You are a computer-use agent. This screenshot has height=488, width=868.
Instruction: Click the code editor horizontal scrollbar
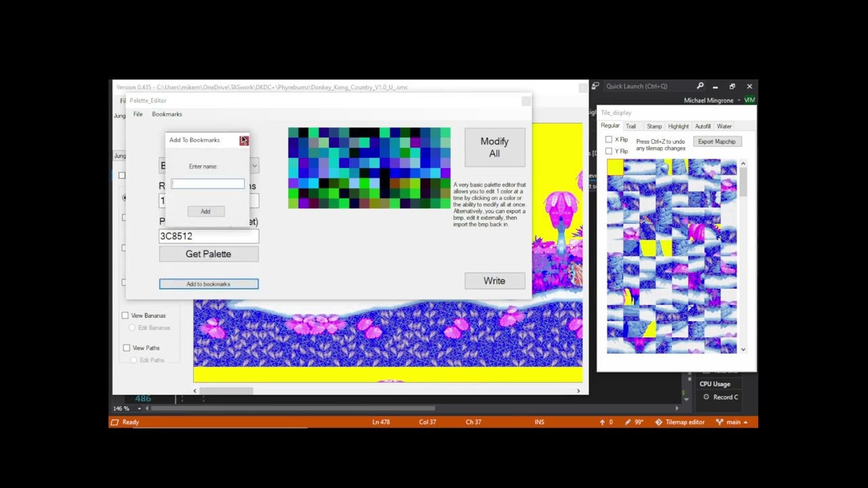click(x=293, y=409)
